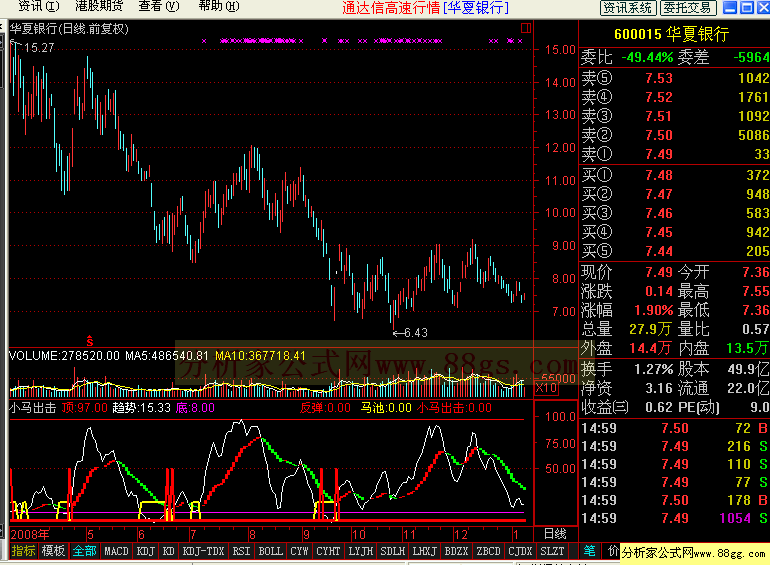Click the 华夏银行(日线.前复权) chart title
770x565 pixels.
click(x=69, y=29)
